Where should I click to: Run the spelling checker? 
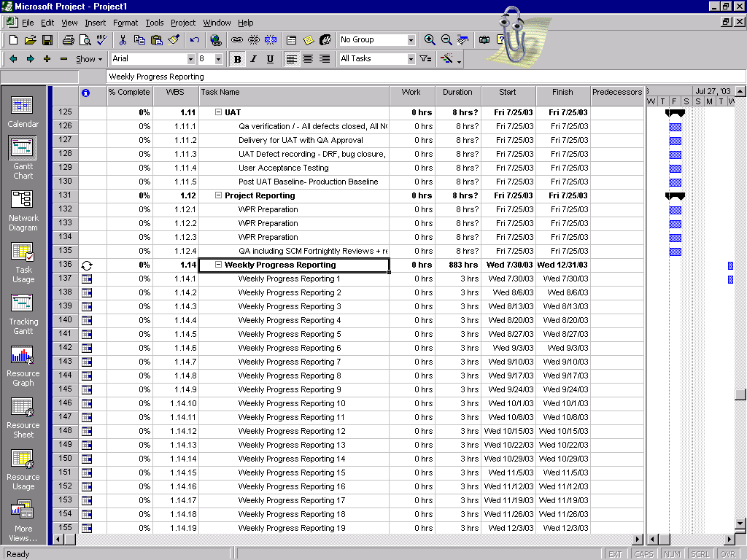click(x=101, y=39)
